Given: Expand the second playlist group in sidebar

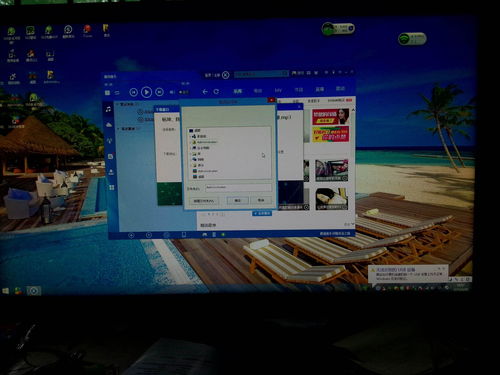Looking at the screenshot, I should pyautogui.click(x=118, y=128).
